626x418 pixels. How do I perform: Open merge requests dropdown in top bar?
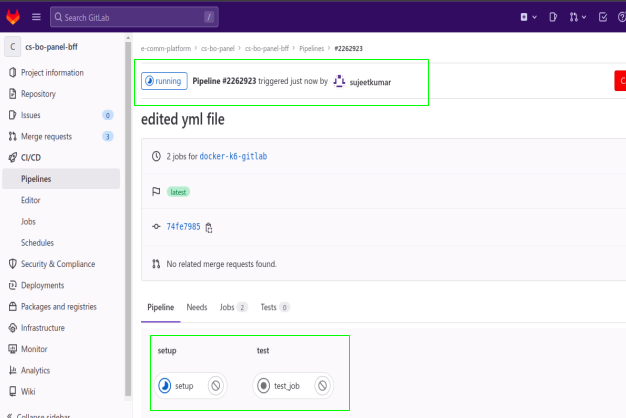pos(578,17)
